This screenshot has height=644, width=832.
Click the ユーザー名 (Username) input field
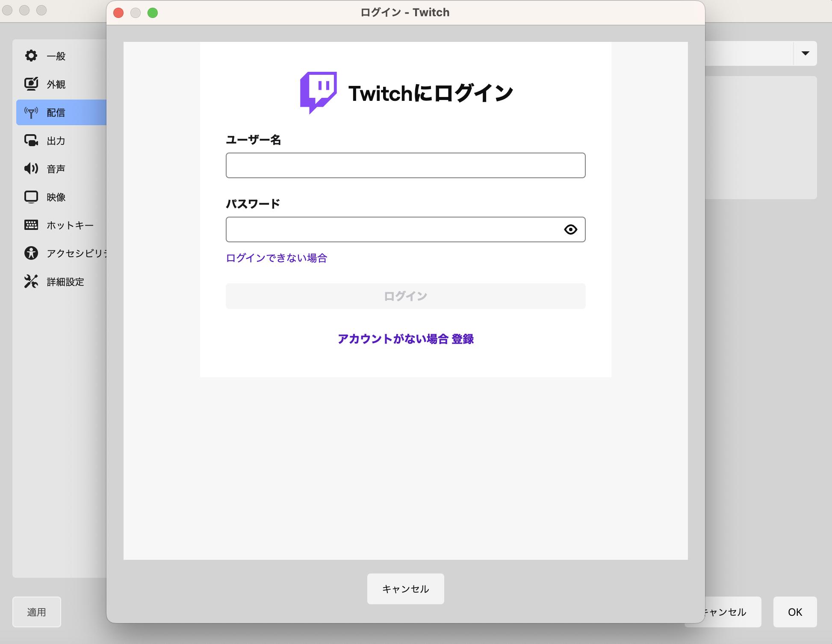406,165
